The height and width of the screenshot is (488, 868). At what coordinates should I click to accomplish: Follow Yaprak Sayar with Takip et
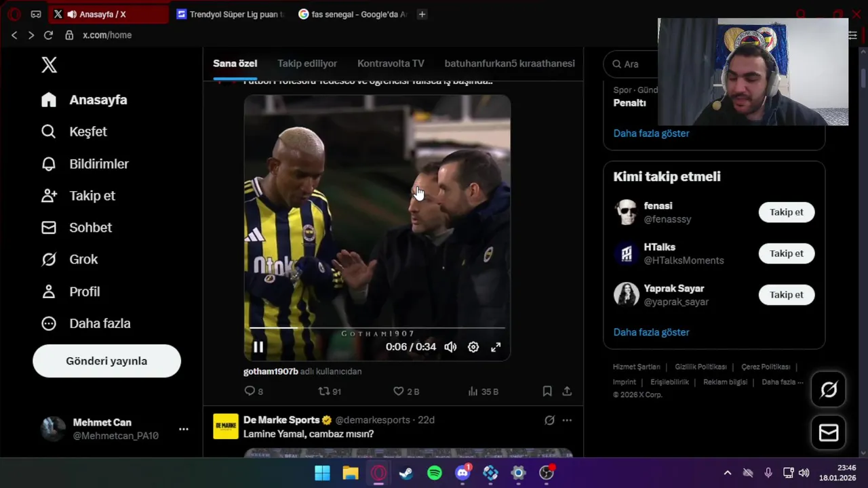786,295
